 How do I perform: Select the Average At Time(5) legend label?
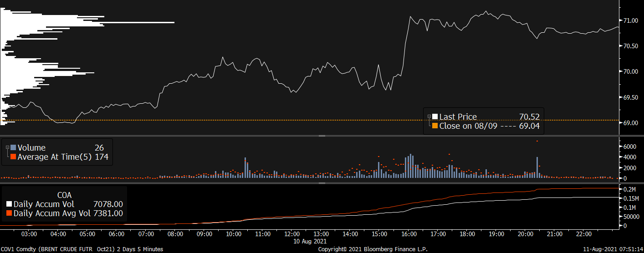55,157
